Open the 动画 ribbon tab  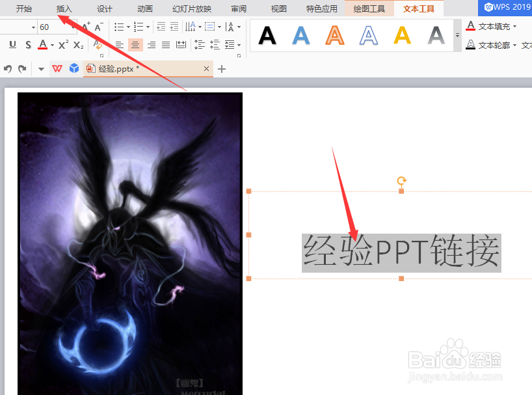coord(145,8)
